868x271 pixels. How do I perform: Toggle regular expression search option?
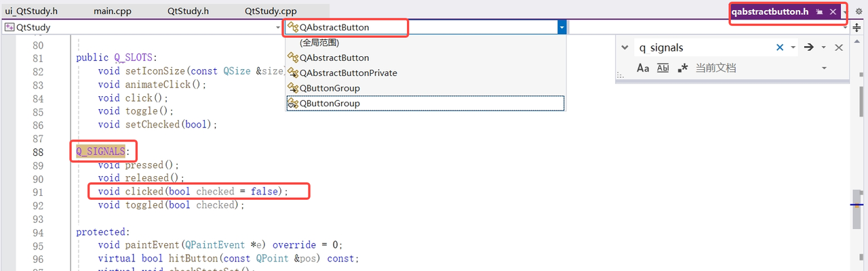tap(683, 68)
